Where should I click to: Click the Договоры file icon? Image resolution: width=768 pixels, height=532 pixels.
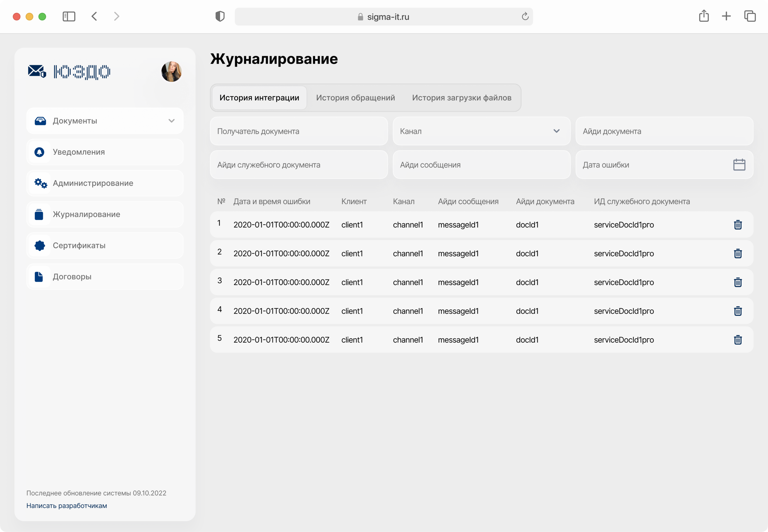39,277
